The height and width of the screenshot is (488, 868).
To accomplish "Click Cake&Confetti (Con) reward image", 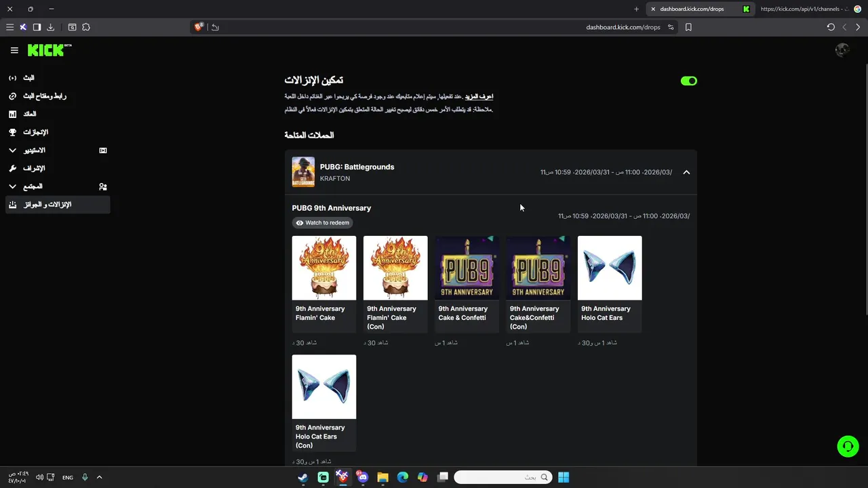I will (538, 268).
